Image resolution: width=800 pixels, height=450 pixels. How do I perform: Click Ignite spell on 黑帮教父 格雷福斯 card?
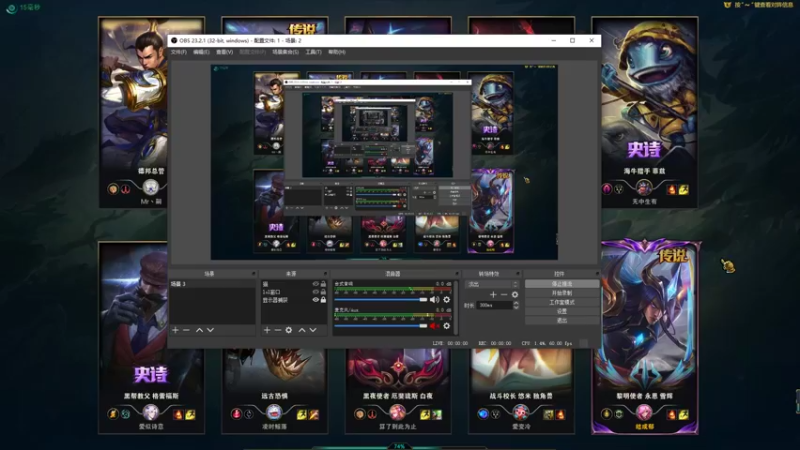pos(178,414)
